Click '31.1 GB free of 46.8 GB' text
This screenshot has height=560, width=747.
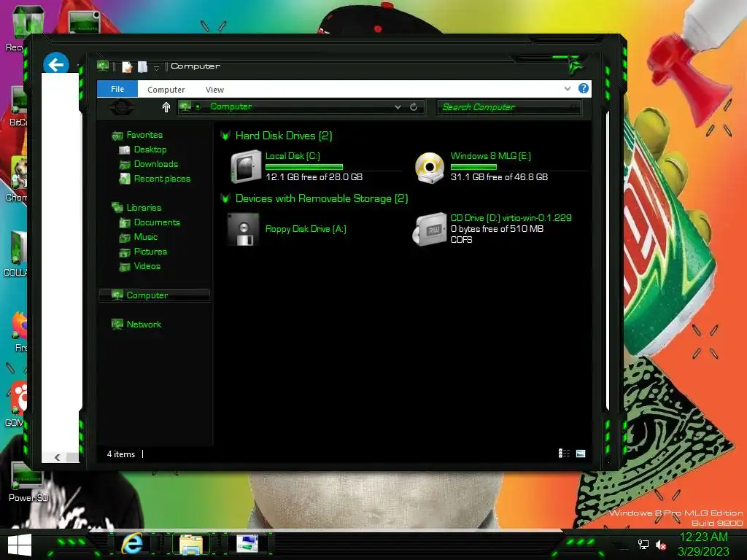(x=499, y=176)
